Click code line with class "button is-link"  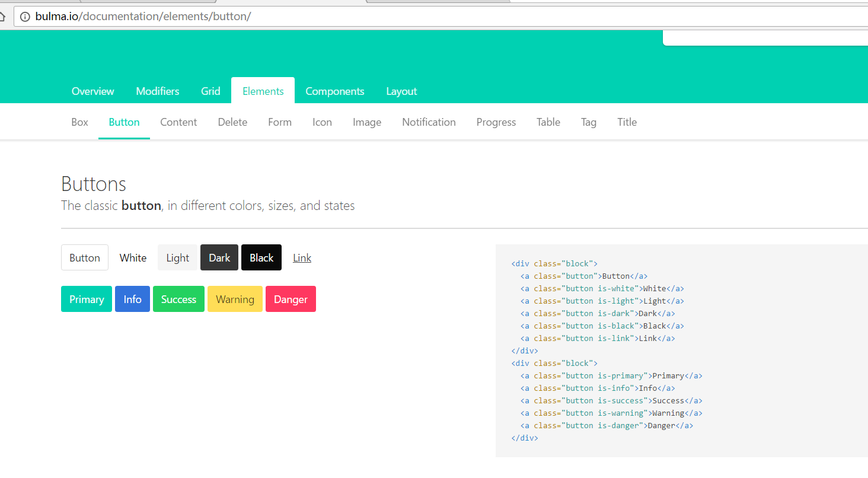598,338
